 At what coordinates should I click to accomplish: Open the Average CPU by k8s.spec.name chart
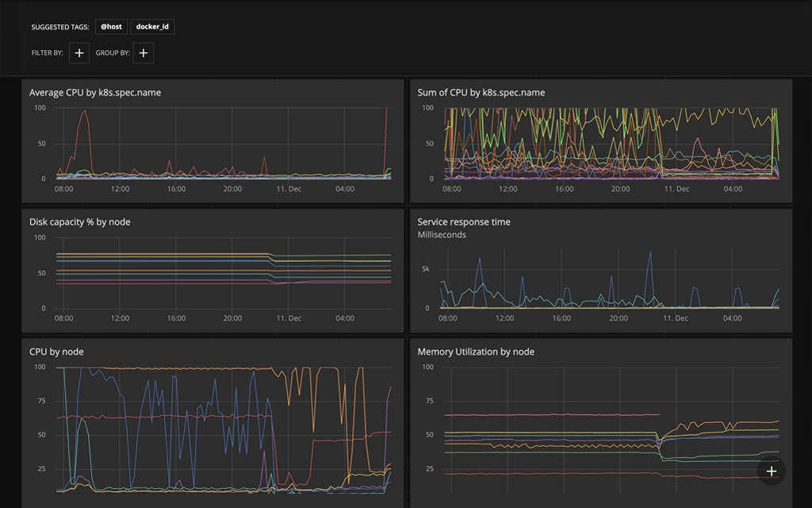pyautogui.click(x=95, y=92)
